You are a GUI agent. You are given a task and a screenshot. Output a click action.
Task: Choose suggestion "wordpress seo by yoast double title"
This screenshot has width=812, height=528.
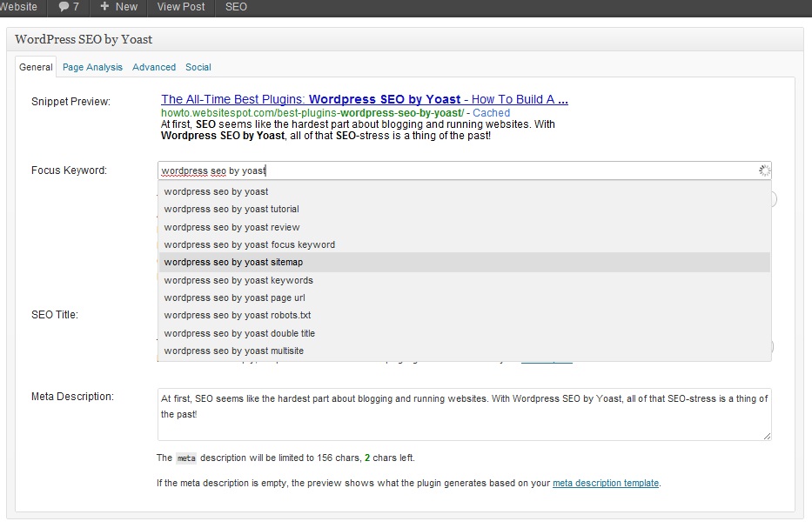pos(464,333)
